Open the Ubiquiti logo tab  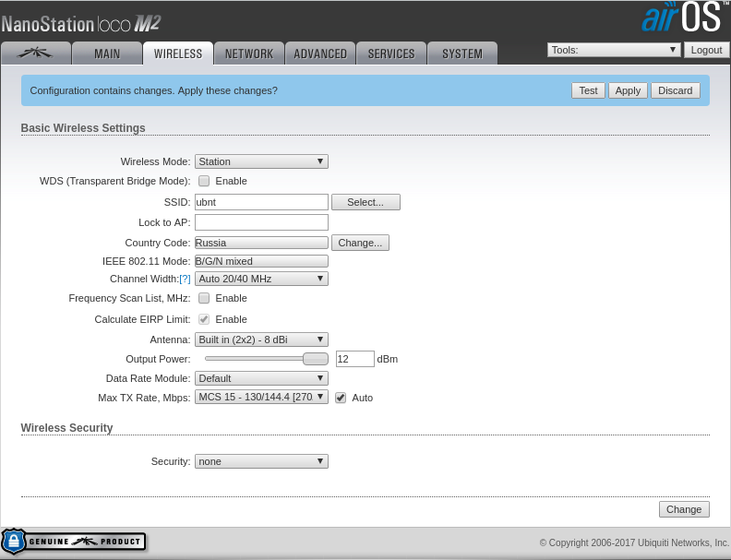tap(36, 54)
